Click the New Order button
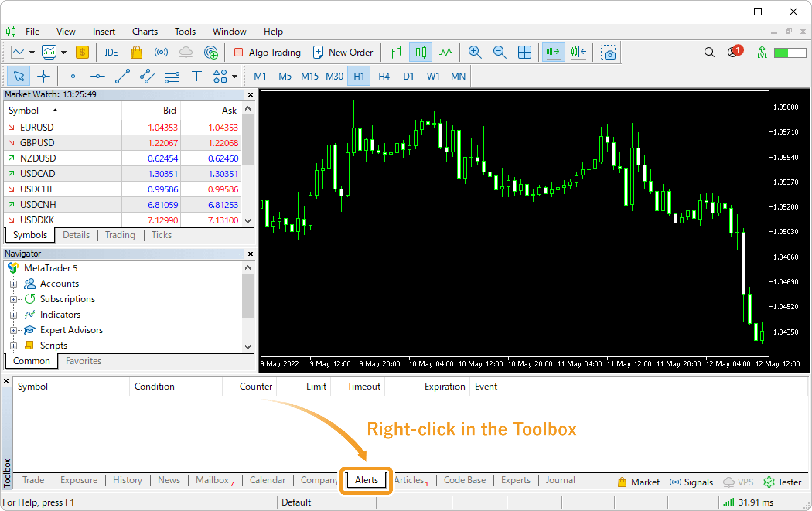The image size is (812, 511). (343, 52)
